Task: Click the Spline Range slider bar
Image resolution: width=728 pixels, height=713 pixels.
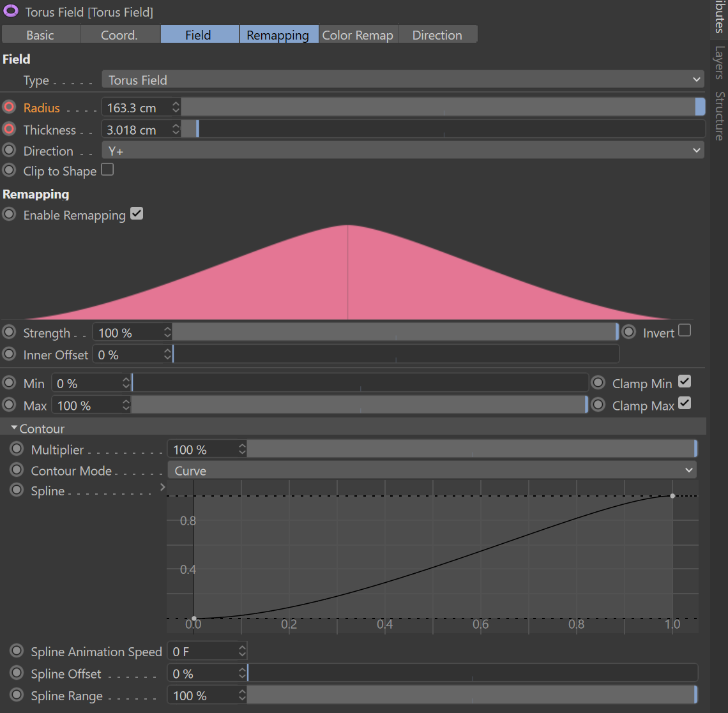Action: coord(472,695)
